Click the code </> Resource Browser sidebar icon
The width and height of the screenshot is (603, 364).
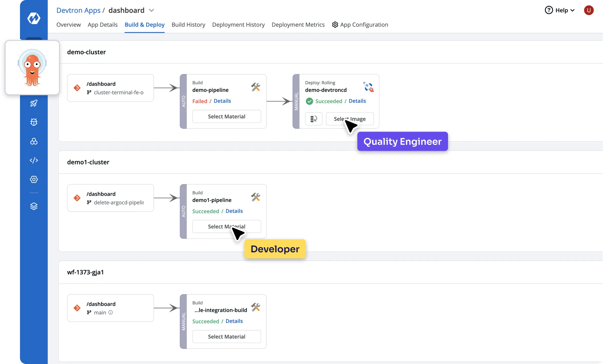(x=34, y=160)
